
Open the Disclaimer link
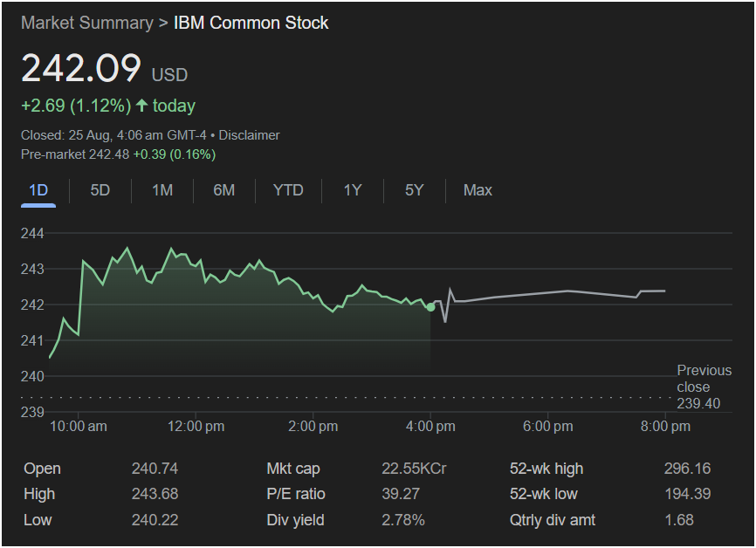click(249, 135)
